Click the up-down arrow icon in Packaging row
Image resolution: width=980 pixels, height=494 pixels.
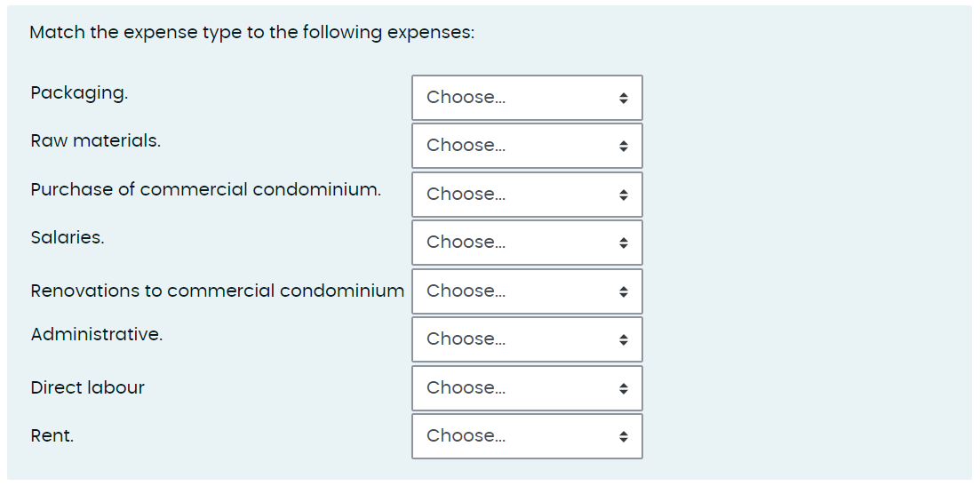(624, 98)
